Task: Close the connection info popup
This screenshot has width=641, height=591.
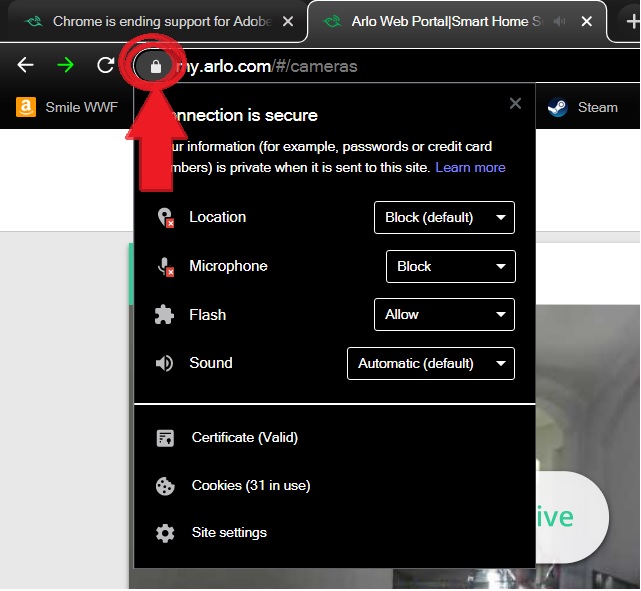Action: tap(515, 103)
